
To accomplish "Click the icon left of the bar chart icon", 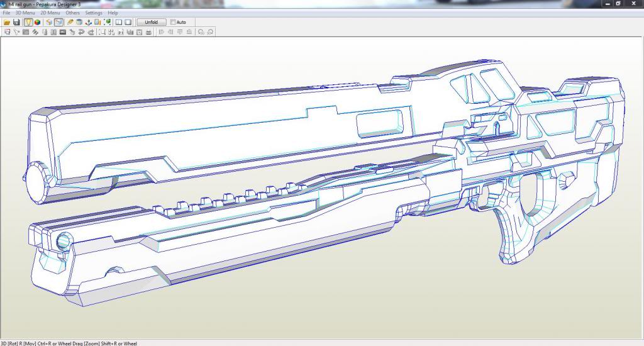I will pos(121,32).
